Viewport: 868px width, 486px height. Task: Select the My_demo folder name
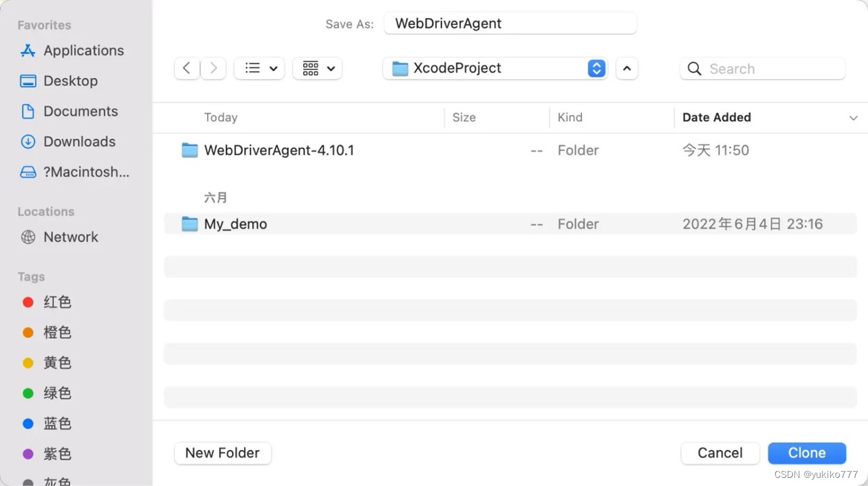click(x=235, y=224)
